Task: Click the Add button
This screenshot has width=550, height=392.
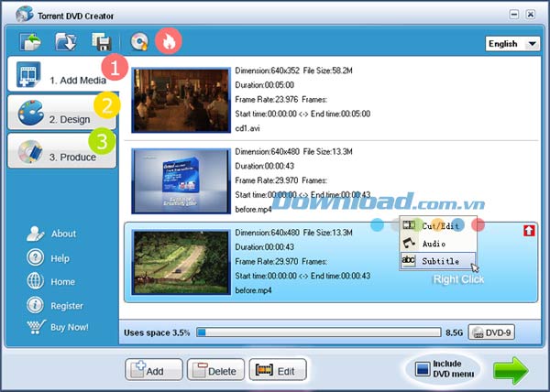Action: [154, 370]
